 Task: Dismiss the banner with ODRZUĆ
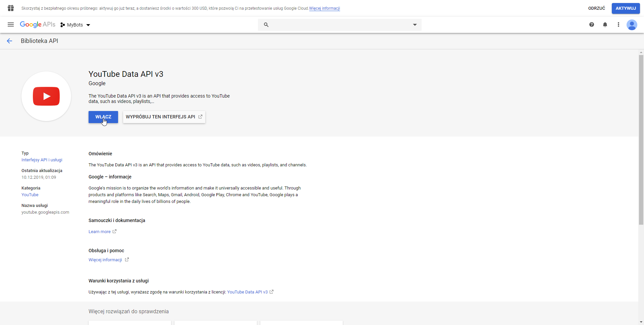click(596, 8)
